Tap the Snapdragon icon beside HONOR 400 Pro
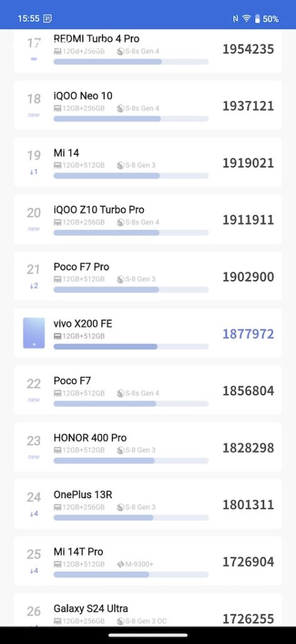Screen dimensions: 296x644 pyautogui.click(x=121, y=450)
